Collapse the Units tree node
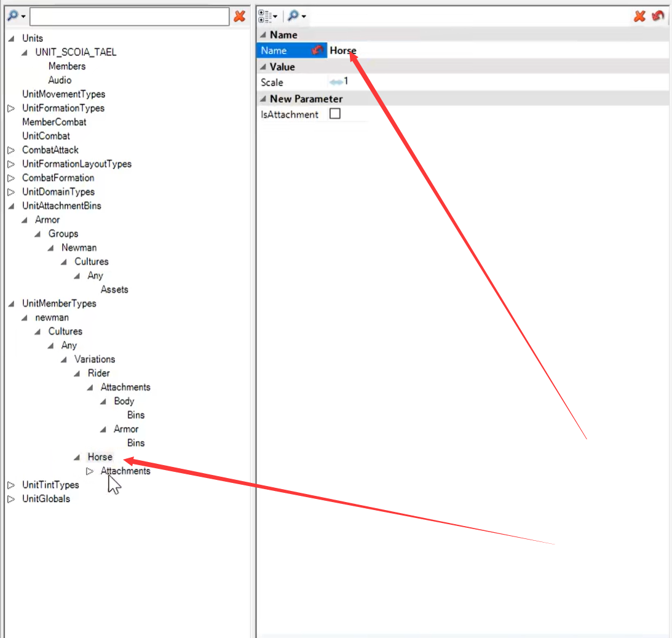 pos(11,39)
